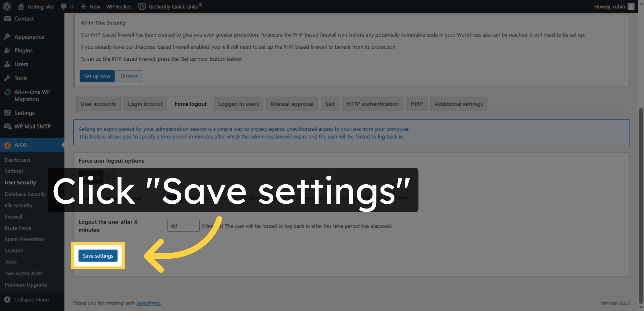Select the Tools wrench icon
The image size is (644, 311).
point(8,78)
